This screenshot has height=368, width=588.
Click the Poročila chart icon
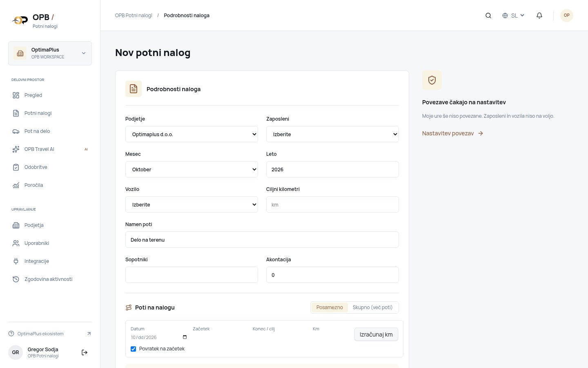pyautogui.click(x=16, y=185)
